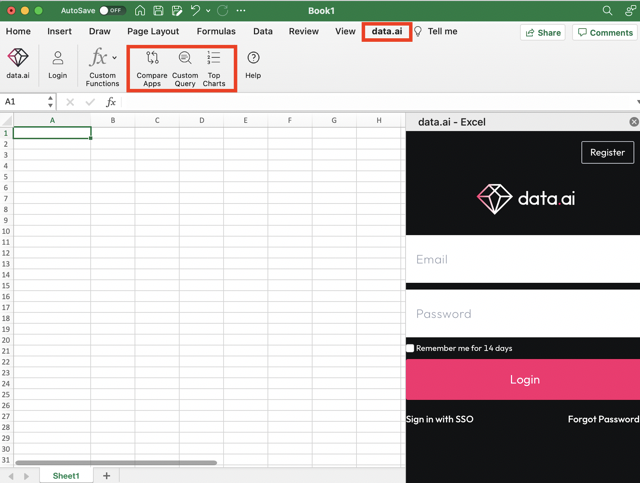The height and width of the screenshot is (483, 640).
Task: Switch to the Insert tab
Action: tap(59, 31)
